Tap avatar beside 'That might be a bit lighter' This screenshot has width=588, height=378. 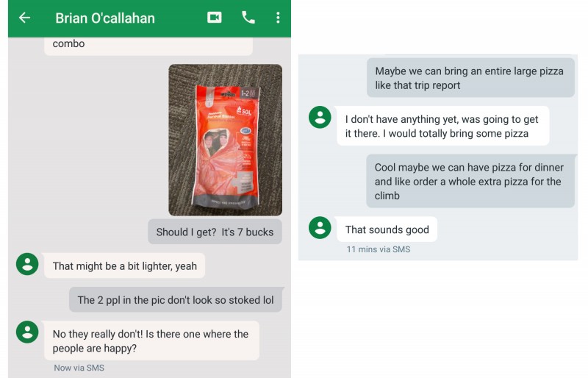(x=27, y=264)
